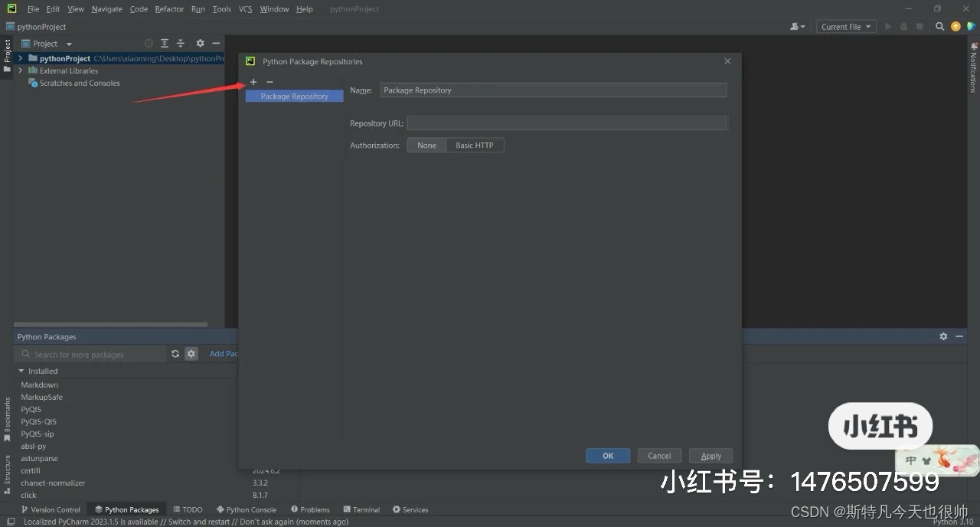Open the Edit menu
This screenshot has height=527, width=980.
pyautogui.click(x=53, y=9)
